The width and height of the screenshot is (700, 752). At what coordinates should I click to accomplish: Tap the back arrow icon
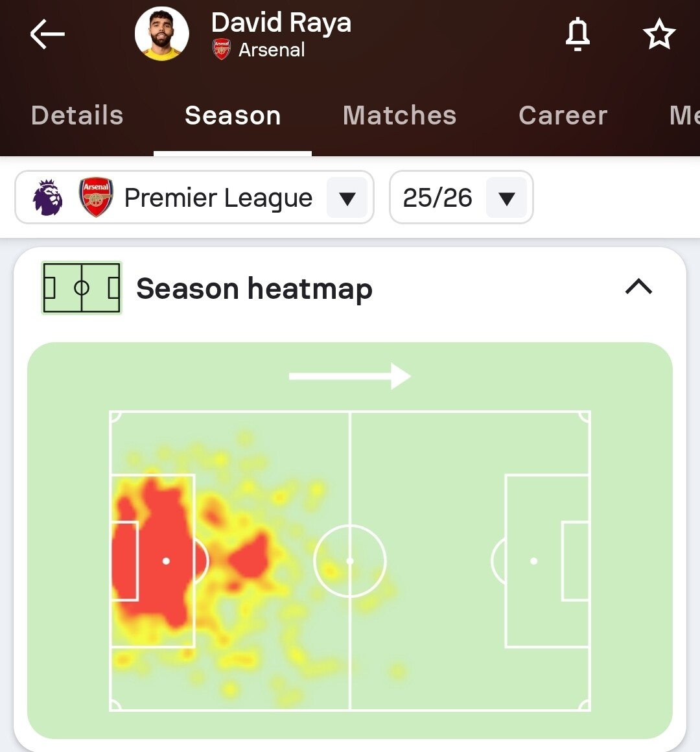click(x=47, y=34)
